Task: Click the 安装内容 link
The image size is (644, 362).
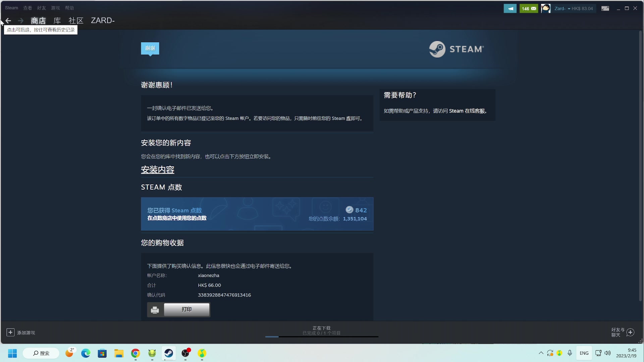Action: [157, 170]
